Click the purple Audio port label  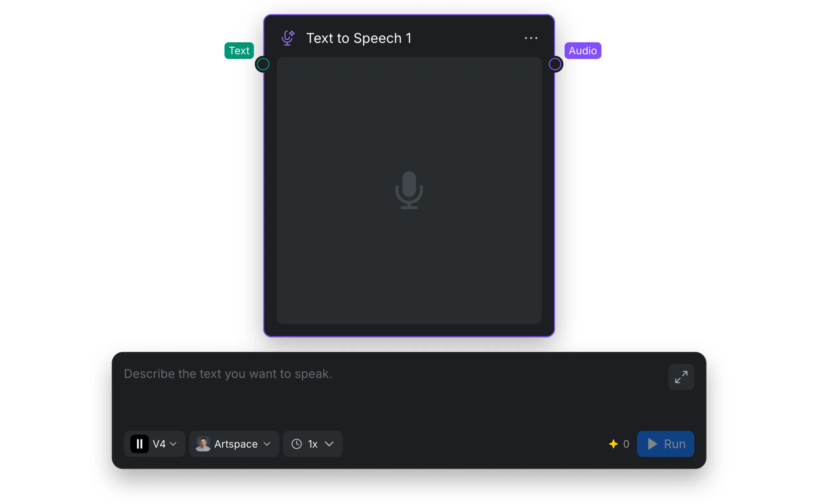(583, 51)
